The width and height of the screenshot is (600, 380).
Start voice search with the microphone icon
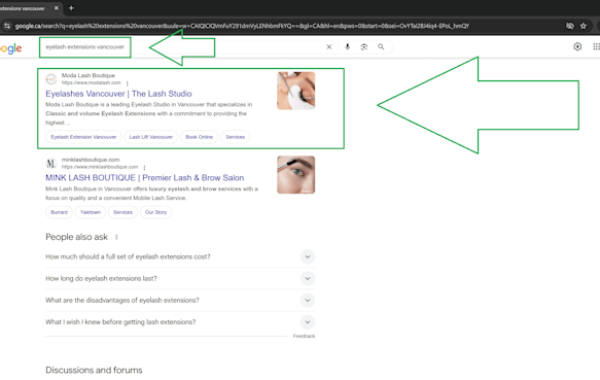click(347, 47)
